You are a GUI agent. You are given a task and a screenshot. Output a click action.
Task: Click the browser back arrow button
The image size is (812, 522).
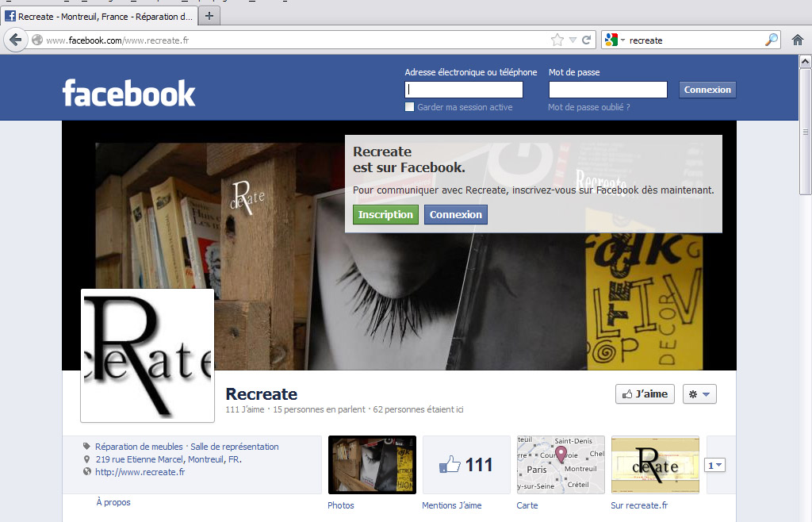[x=16, y=40]
